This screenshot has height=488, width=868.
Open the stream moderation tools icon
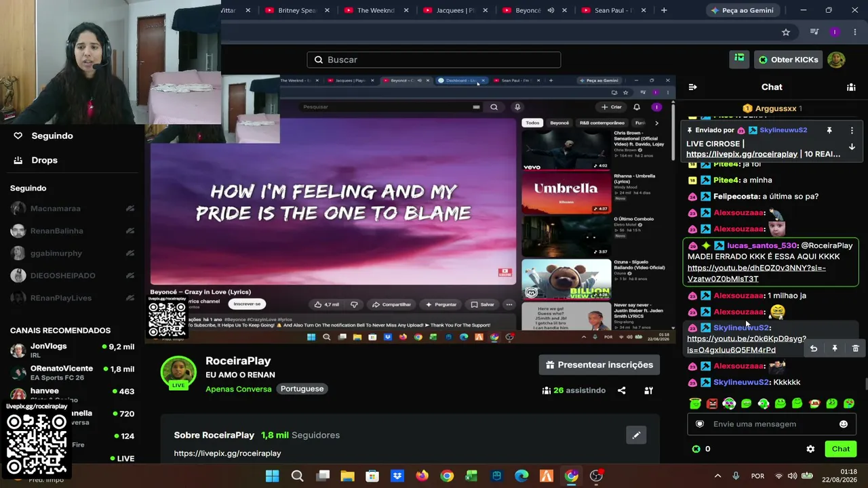[648, 390]
